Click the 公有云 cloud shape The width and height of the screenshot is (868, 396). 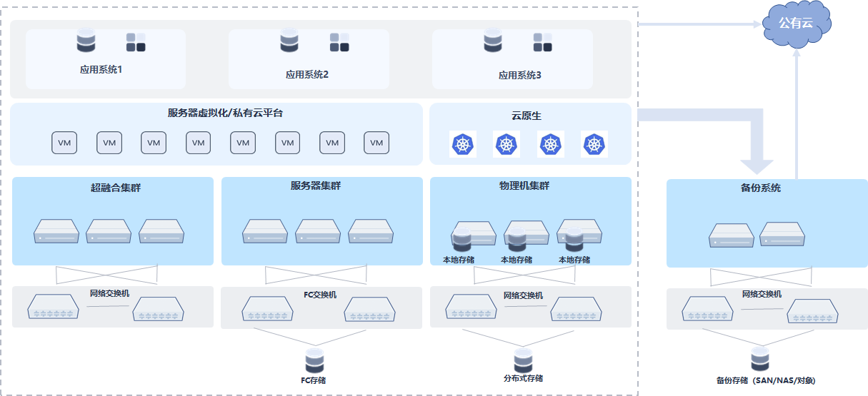tap(797, 23)
